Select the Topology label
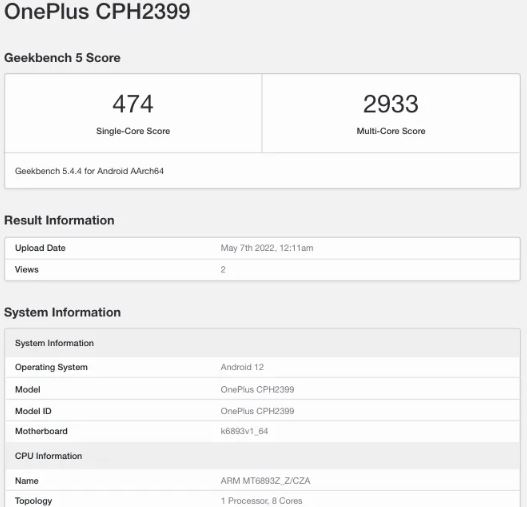Image resolution: width=527 pixels, height=507 pixels. (x=34, y=501)
